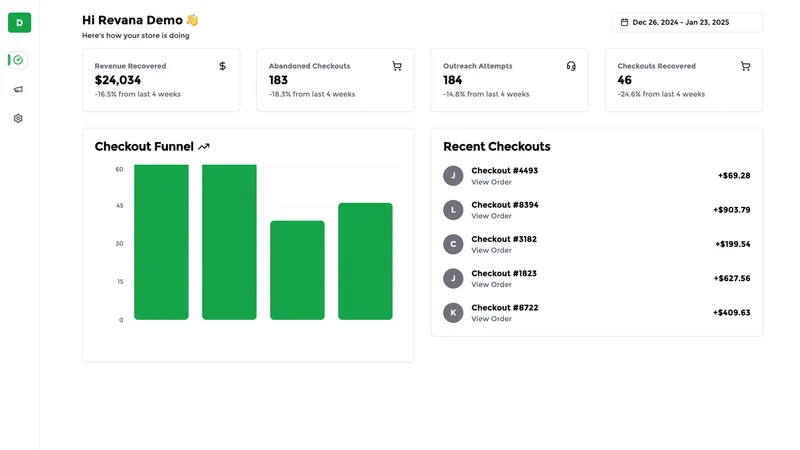Click the -16.5% from last 4 weeks text

click(x=138, y=94)
